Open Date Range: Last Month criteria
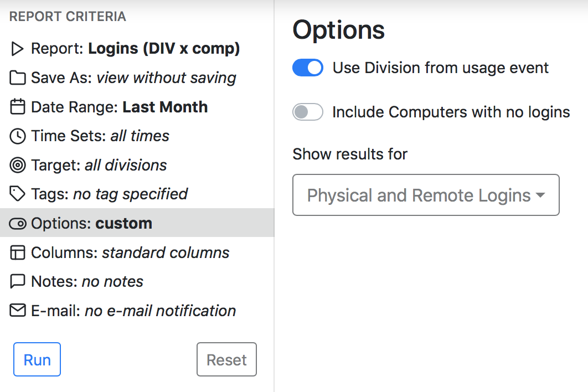The image size is (588, 392). 119,107
